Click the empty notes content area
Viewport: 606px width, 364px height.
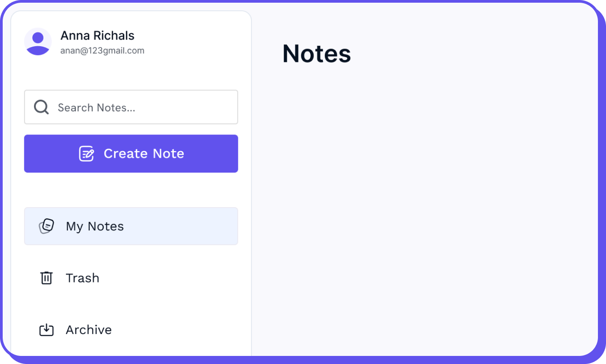(x=425, y=215)
